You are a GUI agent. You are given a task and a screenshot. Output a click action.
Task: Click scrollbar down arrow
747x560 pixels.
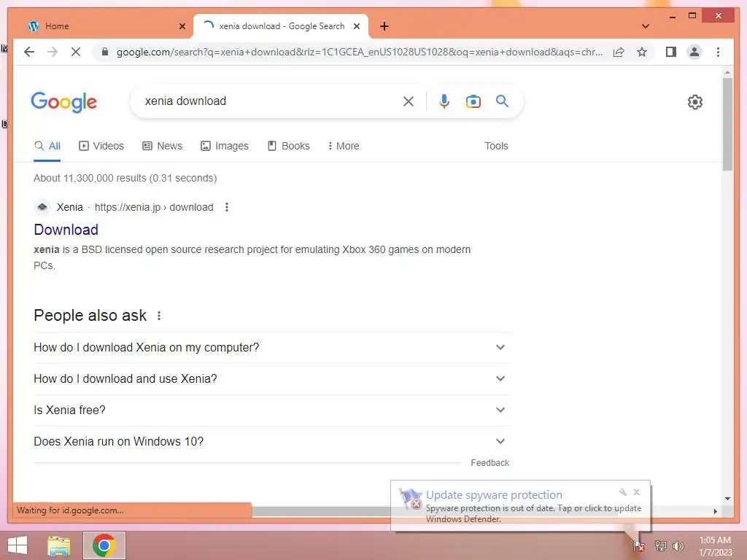point(727,499)
